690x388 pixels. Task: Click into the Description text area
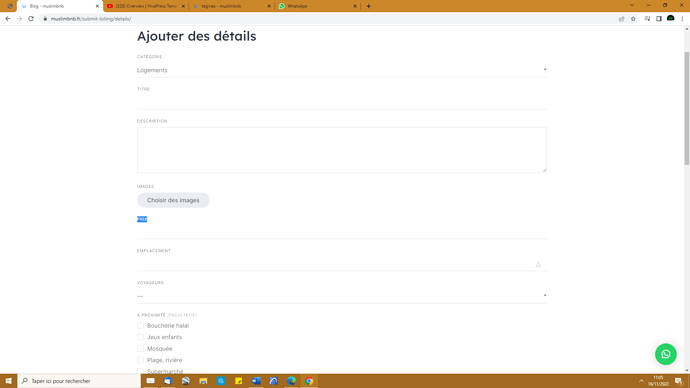click(x=341, y=150)
